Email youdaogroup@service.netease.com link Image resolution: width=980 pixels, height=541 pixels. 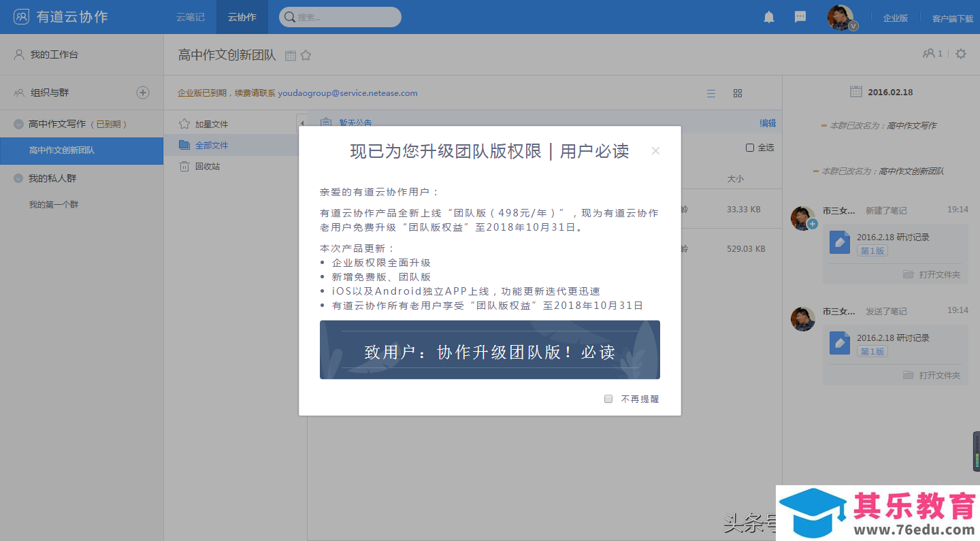point(348,93)
